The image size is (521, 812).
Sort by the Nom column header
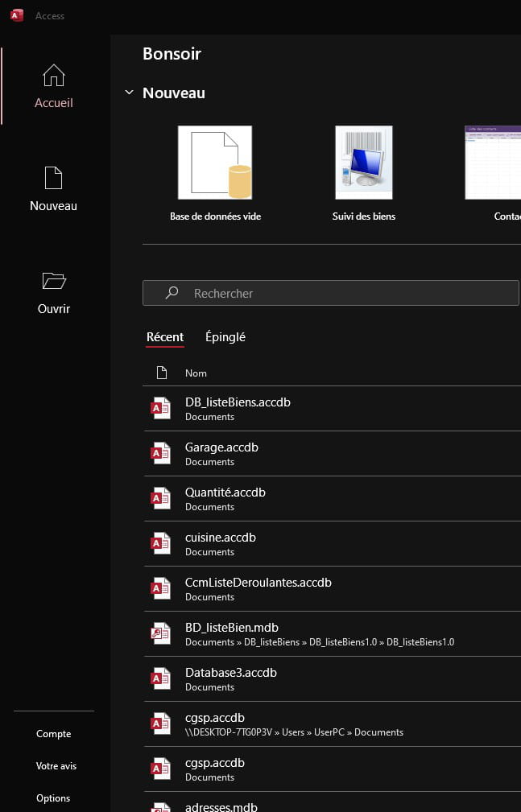[196, 373]
